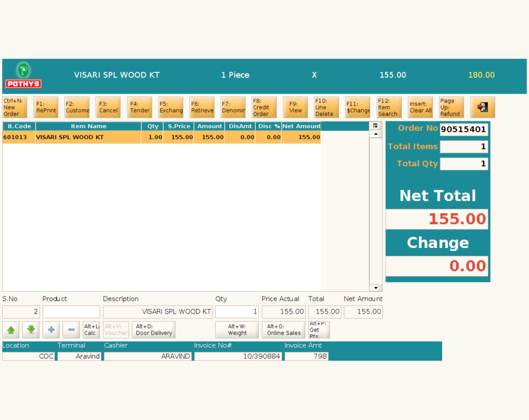Viewport: 529px width, 420px height.
Task: Click the Cashier field showing ARAVIND
Action: click(148, 356)
